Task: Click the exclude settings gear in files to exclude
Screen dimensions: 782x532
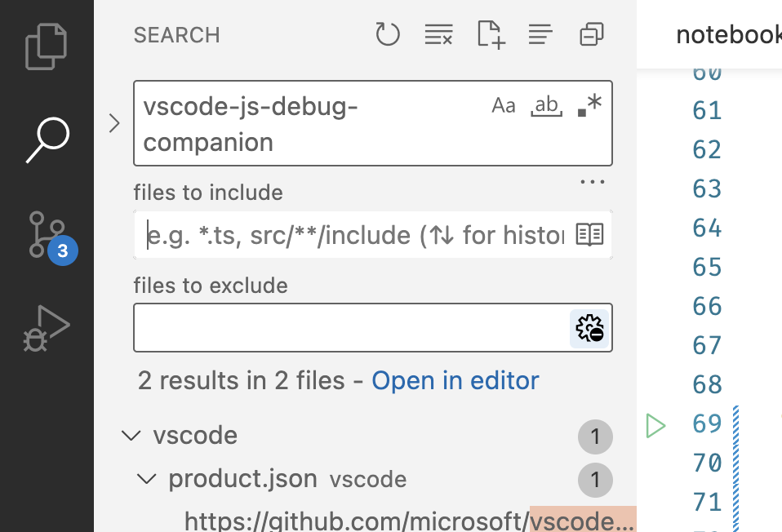Action: click(x=589, y=328)
